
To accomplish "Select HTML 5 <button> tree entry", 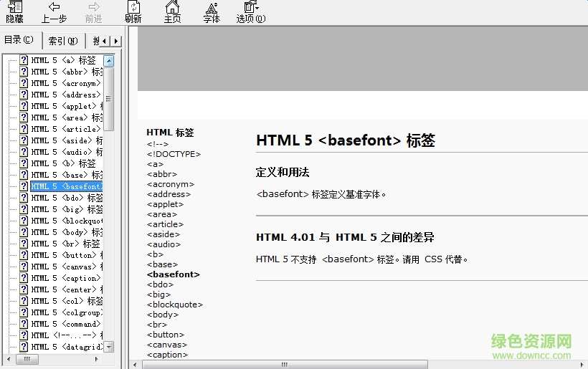I will pos(65,255).
